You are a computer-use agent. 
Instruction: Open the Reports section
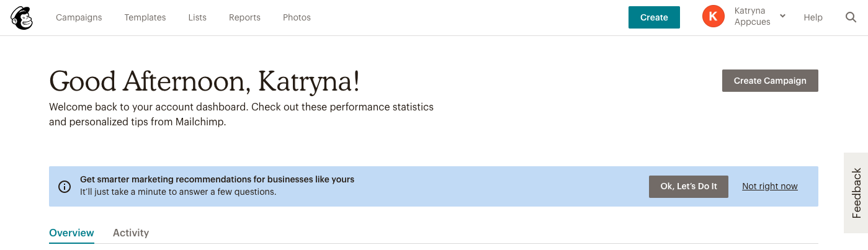click(244, 17)
